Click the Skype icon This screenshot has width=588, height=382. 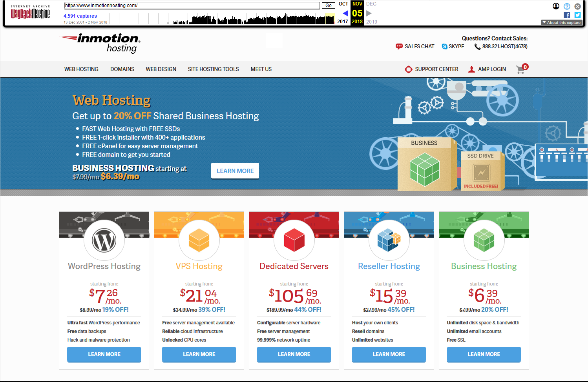point(445,46)
